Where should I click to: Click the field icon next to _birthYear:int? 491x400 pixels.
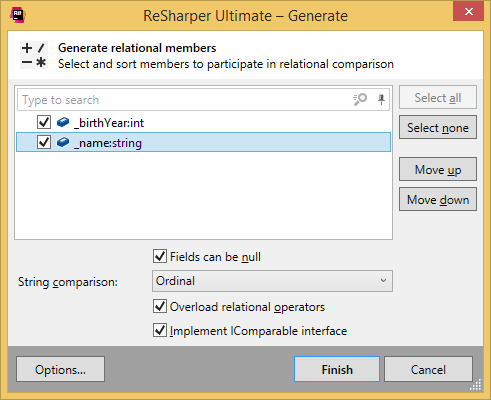[63, 122]
